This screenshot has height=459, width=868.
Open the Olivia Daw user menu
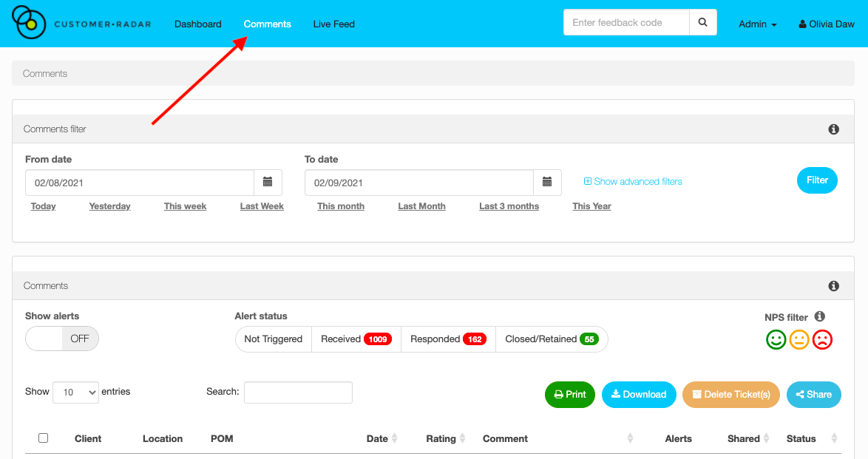pyautogui.click(x=826, y=24)
